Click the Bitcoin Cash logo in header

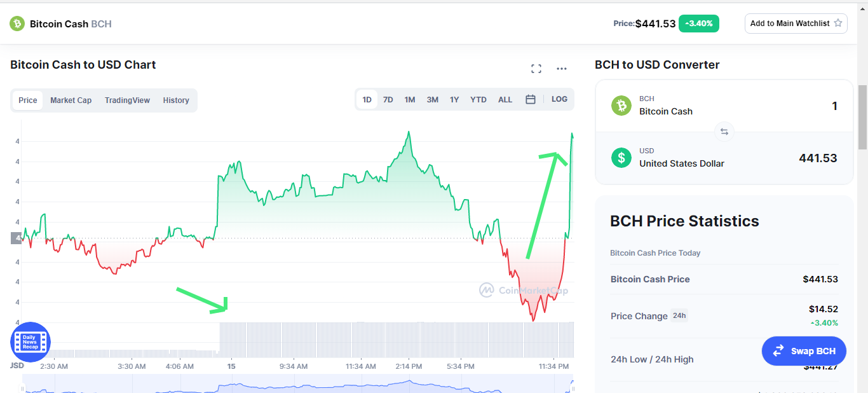point(17,24)
